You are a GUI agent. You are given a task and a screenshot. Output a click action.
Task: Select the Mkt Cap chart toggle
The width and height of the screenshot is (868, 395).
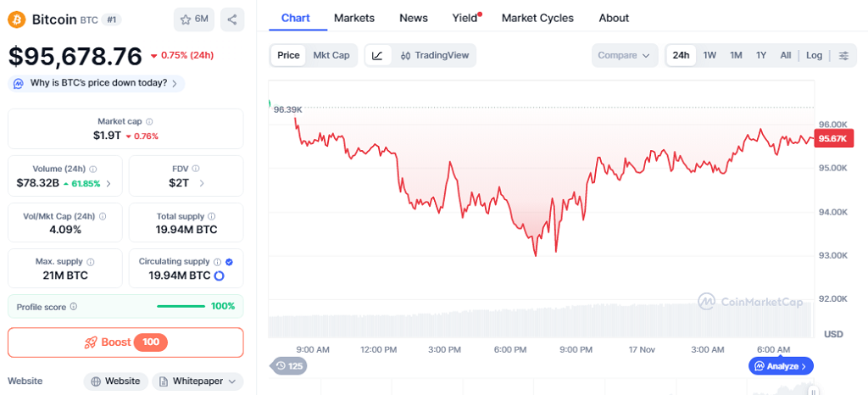[x=331, y=55]
